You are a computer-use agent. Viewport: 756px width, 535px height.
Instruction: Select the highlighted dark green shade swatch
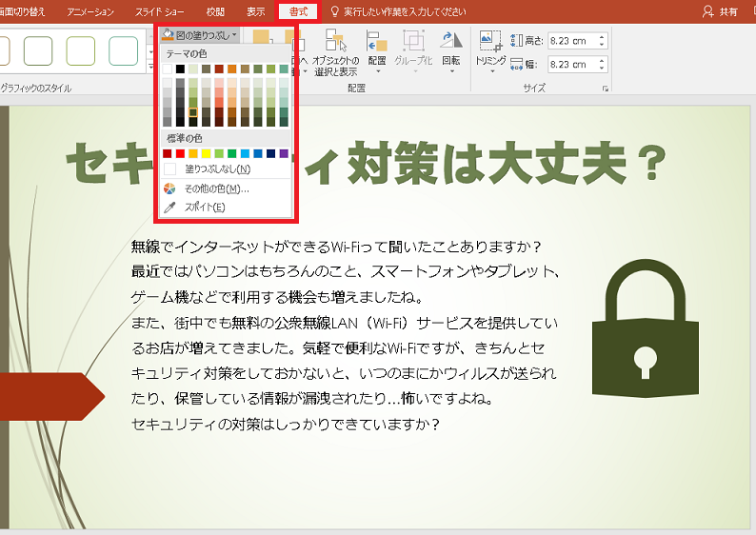(193, 112)
